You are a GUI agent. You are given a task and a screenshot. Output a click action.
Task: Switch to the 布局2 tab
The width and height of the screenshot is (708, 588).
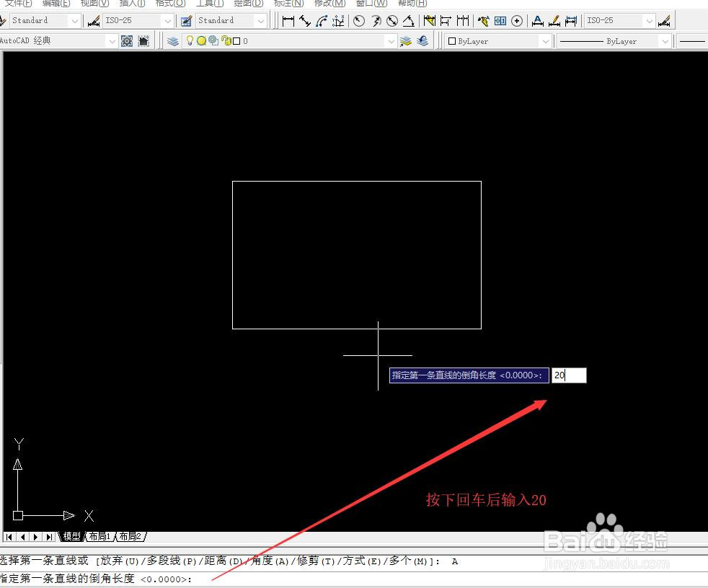click(130, 536)
